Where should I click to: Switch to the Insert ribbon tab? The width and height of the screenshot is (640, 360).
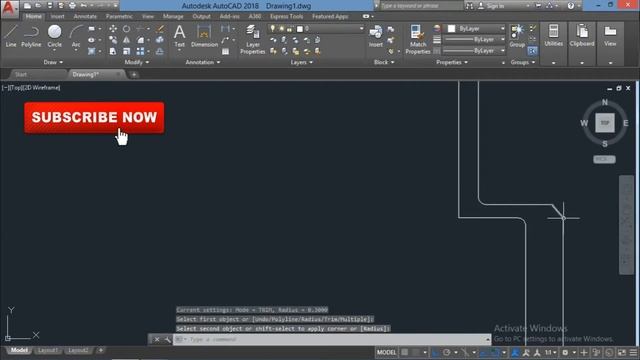58,16
